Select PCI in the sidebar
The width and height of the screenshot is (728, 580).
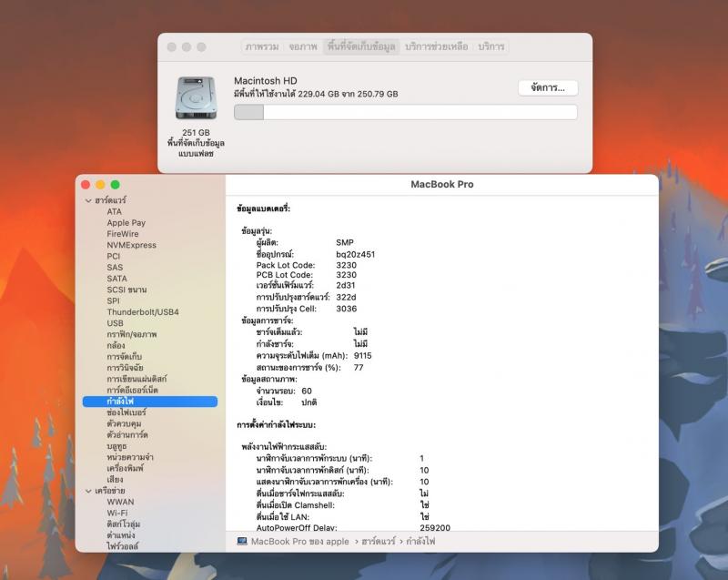click(x=113, y=257)
